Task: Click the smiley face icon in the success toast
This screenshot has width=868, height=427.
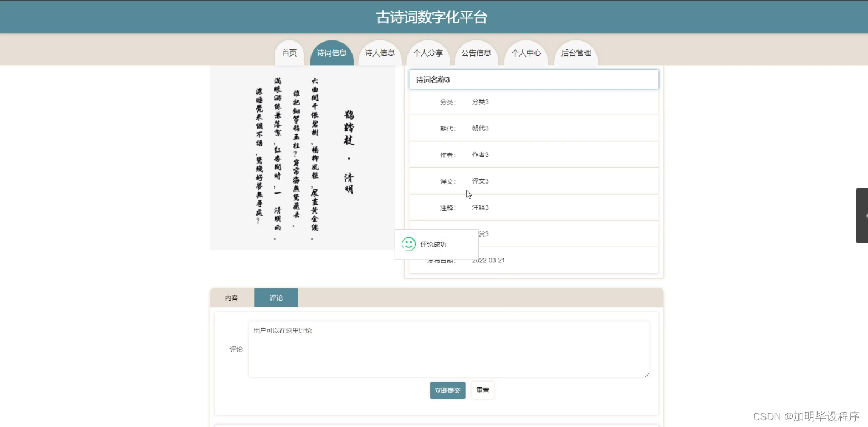Action: (409, 243)
